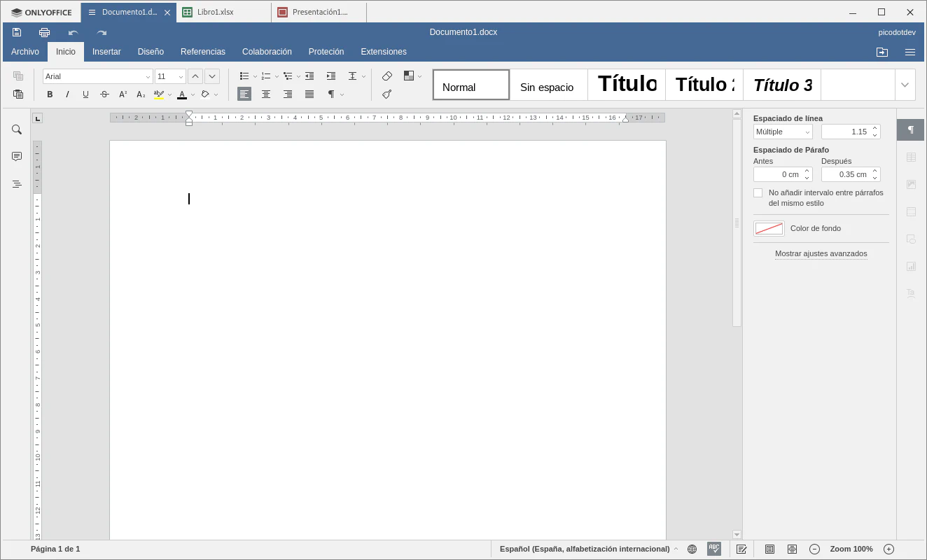Enable no interval between same-style paragraphs
This screenshot has width=927, height=560.
tap(758, 192)
